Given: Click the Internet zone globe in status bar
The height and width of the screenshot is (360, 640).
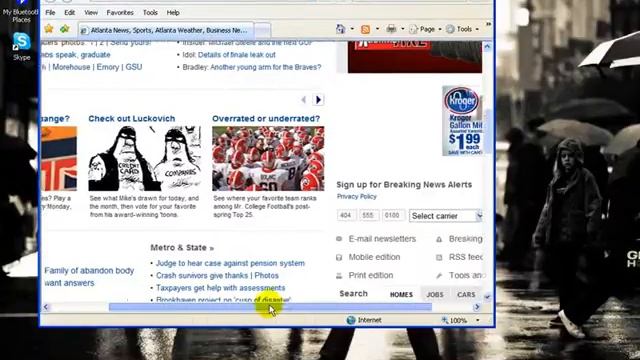Looking at the screenshot, I should coord(351,320).
